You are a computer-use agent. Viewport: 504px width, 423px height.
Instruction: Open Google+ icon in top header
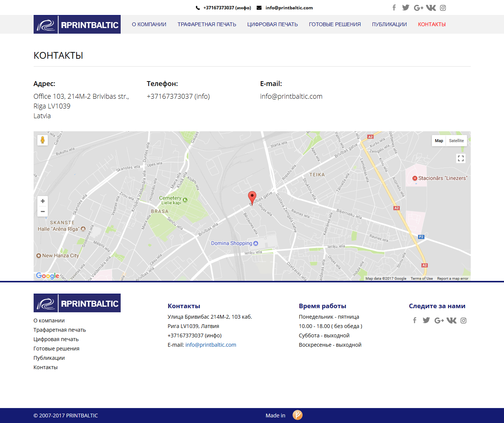click(418, 8)
